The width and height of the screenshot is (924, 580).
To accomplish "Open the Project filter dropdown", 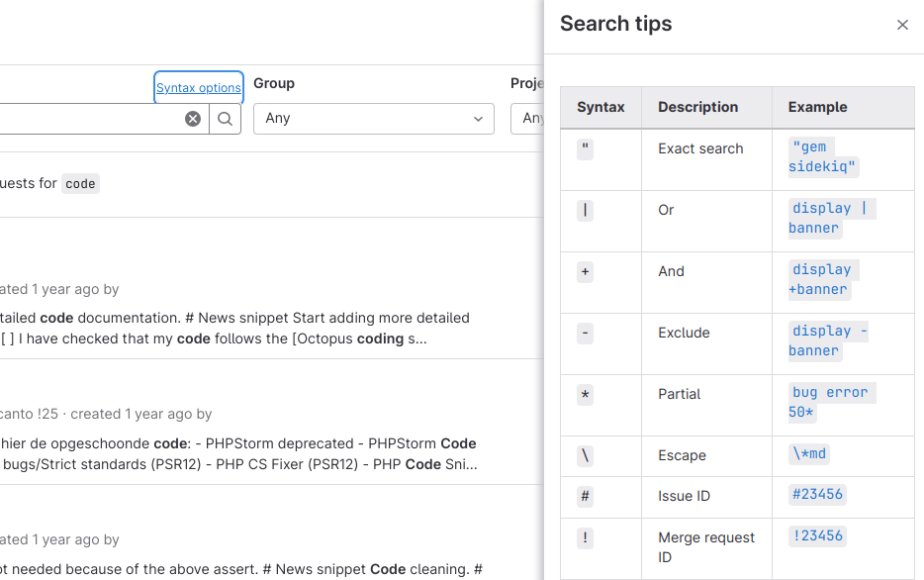I will (535, 118).
